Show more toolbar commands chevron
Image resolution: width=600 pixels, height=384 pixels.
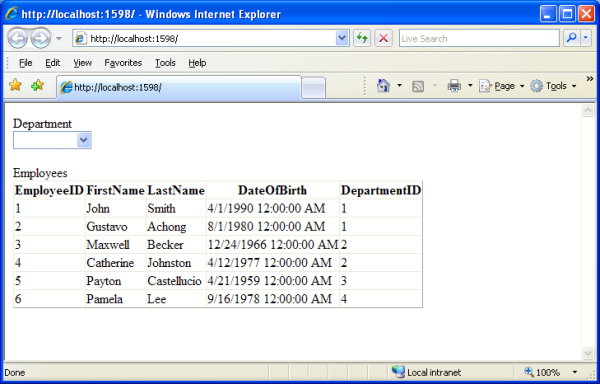click(x=590, y=79)
